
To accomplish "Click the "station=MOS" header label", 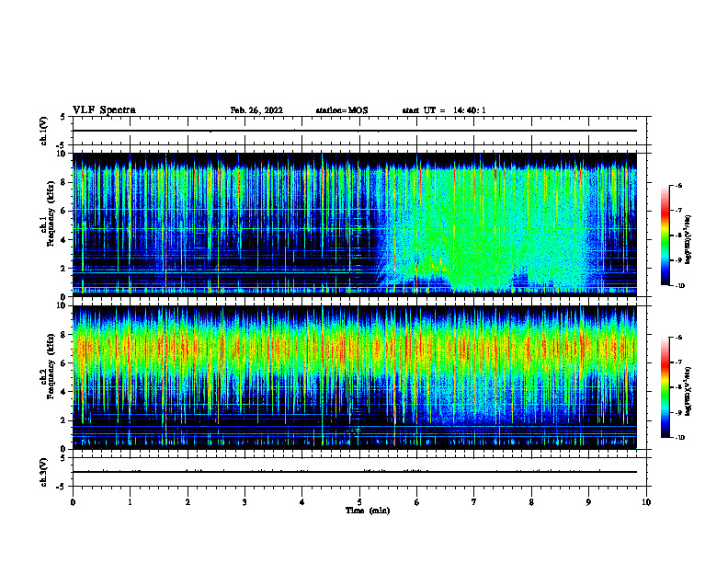I will 342,110.
